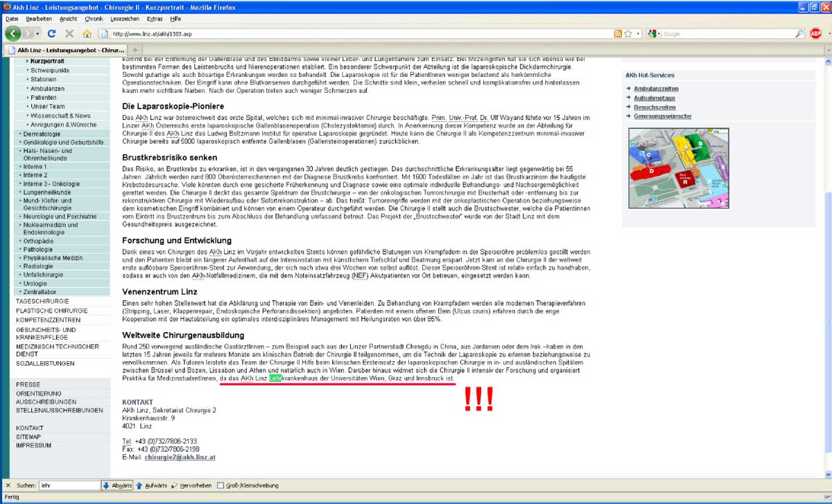832x504 pixels.
Task: Open the tab list dropdown arrow
Action: coord(824,50)
